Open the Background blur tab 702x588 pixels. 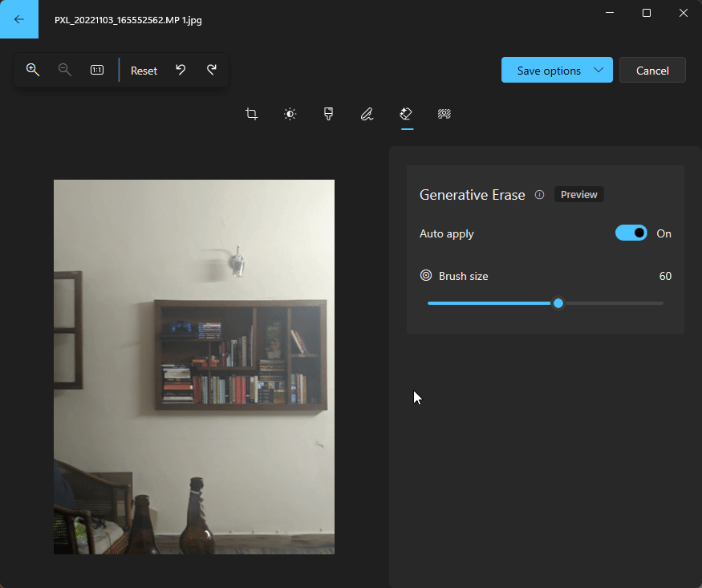[x=444, y=114]
